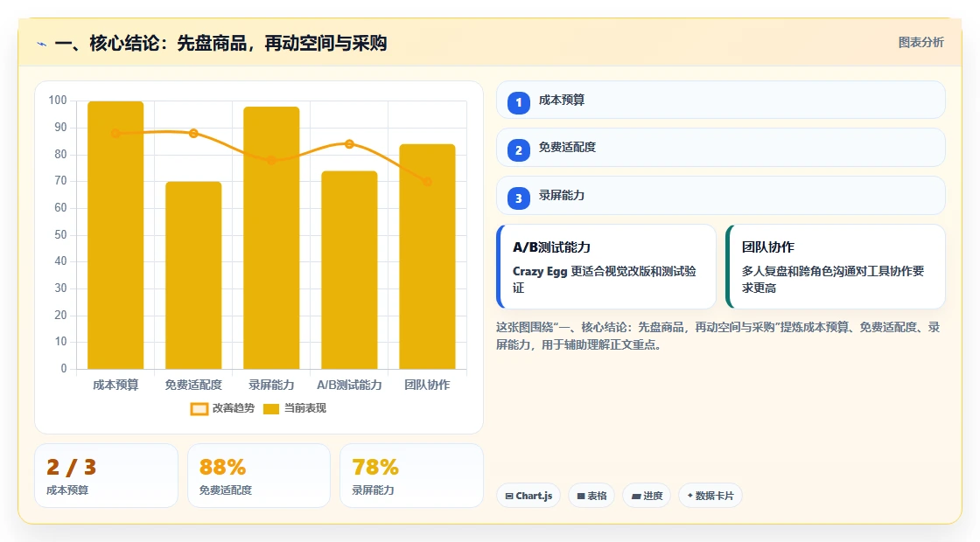Viewport: 980px width, 542px height.
Task: Select the 2 / 3 成本预算 stat card
Action: [x=106, y=476]
